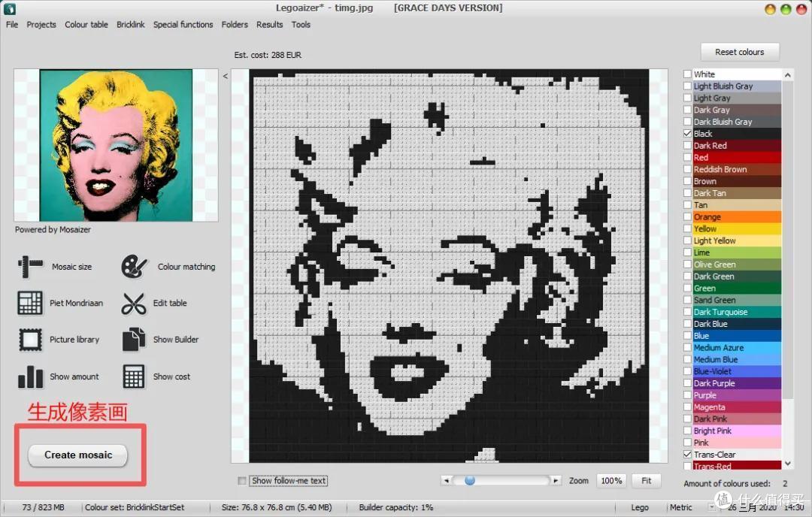Image resolution: width=812 pixels, height=517 pixels.
Task: Enable the Tan colour checkbox
Action: [688, 205]
